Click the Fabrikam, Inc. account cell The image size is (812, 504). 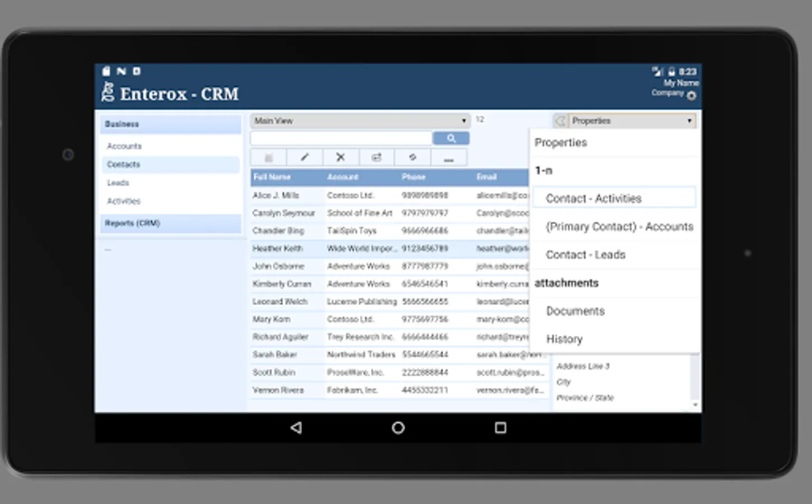(352, 390)
